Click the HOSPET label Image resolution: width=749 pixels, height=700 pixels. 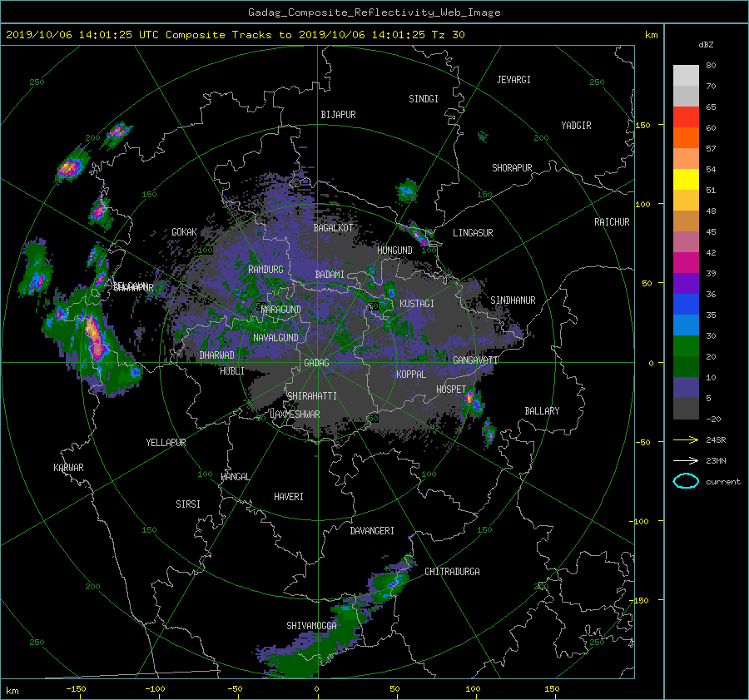pos(451,390)
